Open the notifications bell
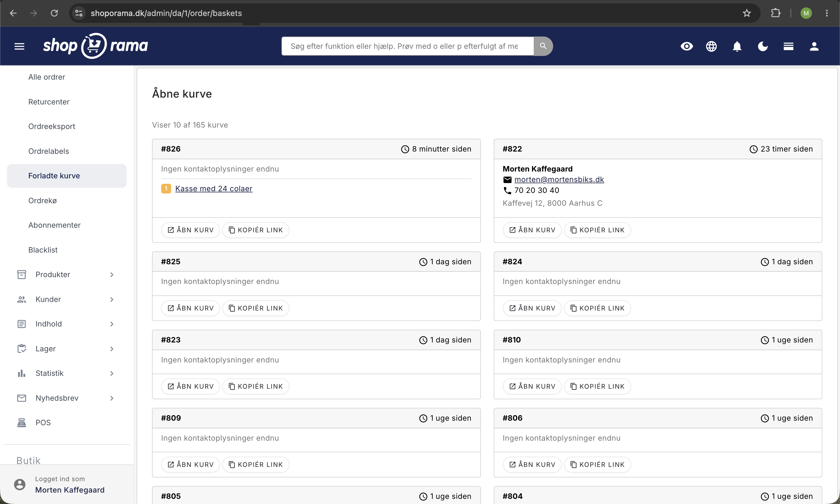 pyautogui.click(x=737, y=46)
